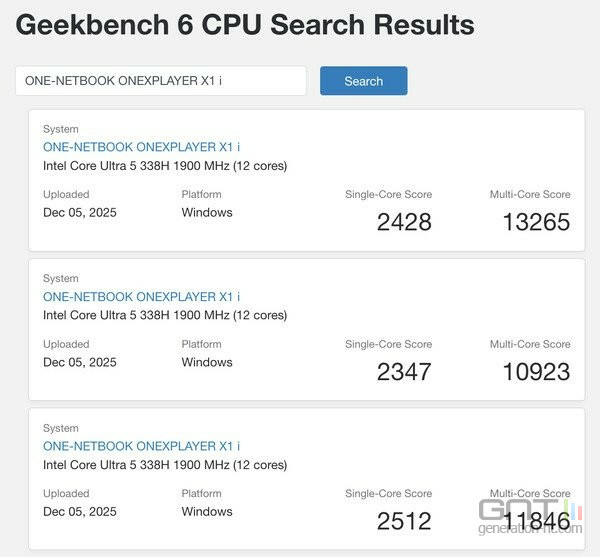
Task: Select the single-core score 2347
Action: pyautogui.click(x=404, y=372)
